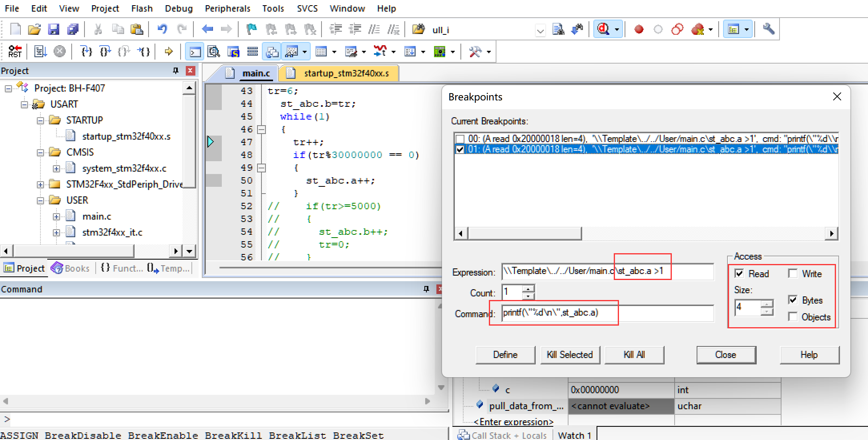Open the Peripherals menu
Screen dimensions: 868x440
click(227, 8)
